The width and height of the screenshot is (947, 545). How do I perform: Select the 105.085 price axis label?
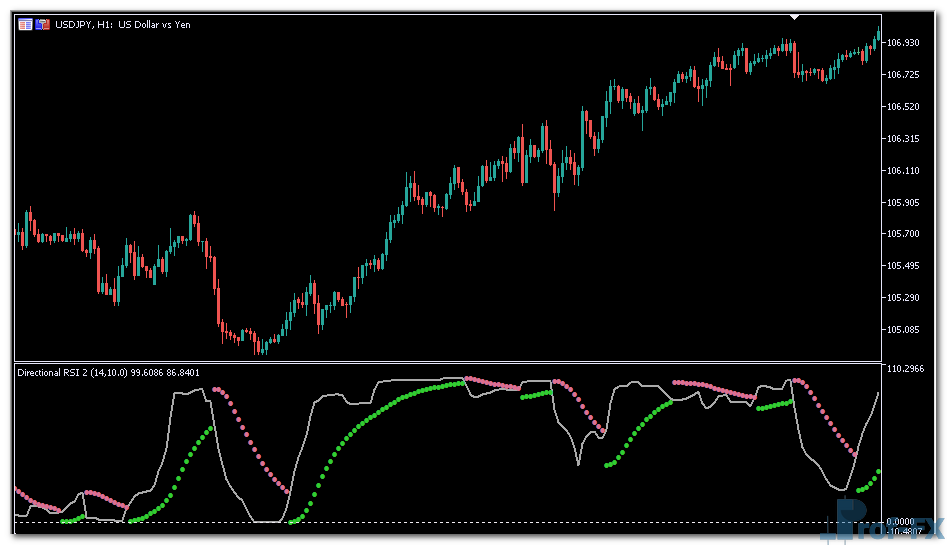[902, 330]
